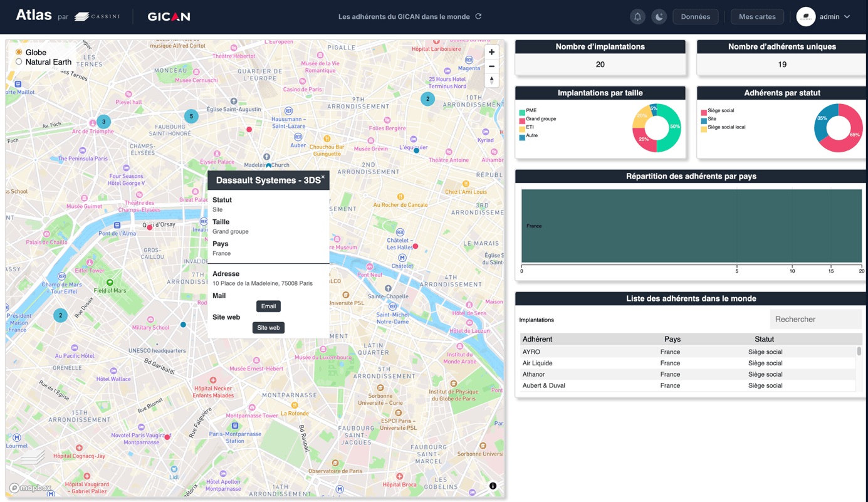
Task: Select the Air Liquide row
Action: [x=688, y=363]
